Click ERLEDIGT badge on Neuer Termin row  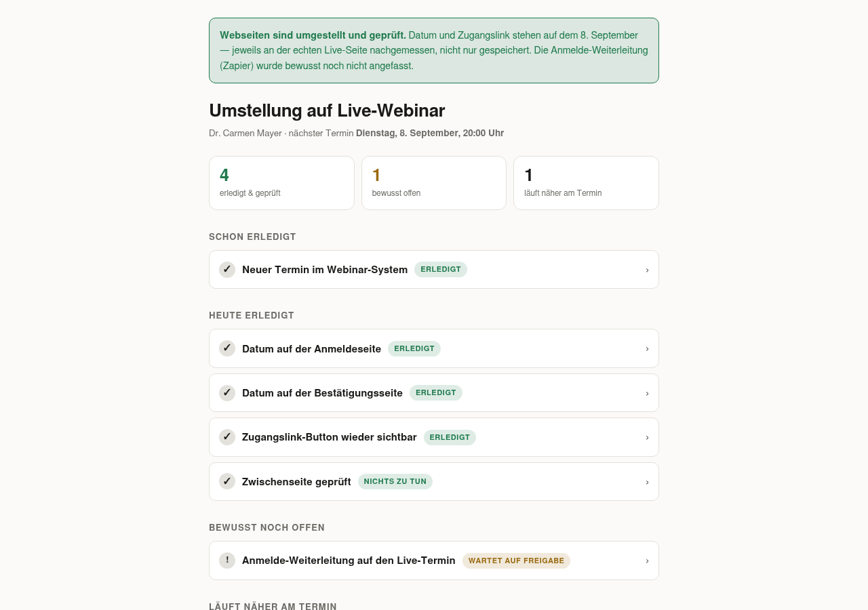pyautogui.click(x=441, y=270)
